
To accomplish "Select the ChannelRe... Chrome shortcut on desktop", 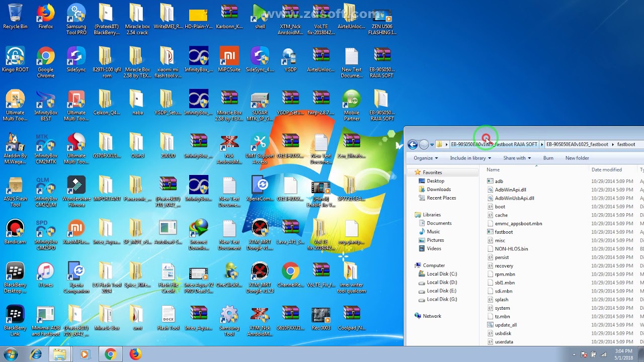I will (x=290, y=275).
